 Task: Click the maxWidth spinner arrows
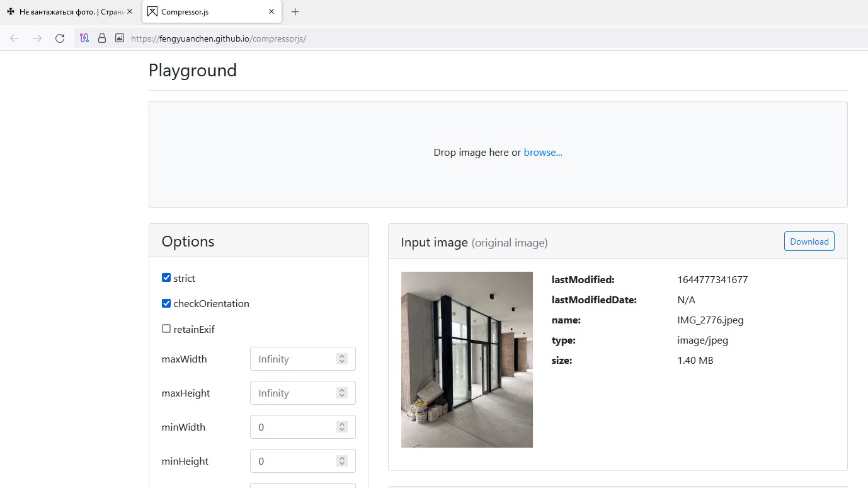click(x=342, y=359)
